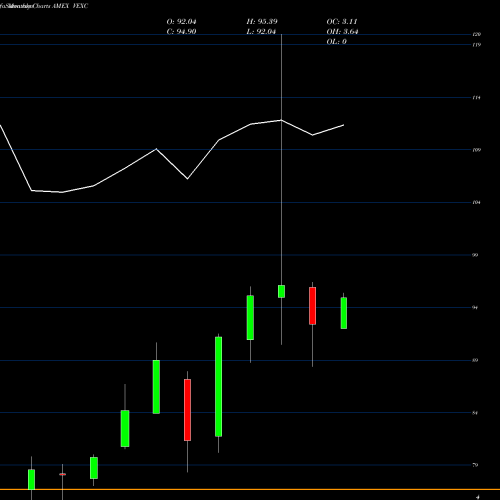Select the last green candle on the right
Viewport: 500px width, 500px height.
pyautogui.click(x=344, y=313)
